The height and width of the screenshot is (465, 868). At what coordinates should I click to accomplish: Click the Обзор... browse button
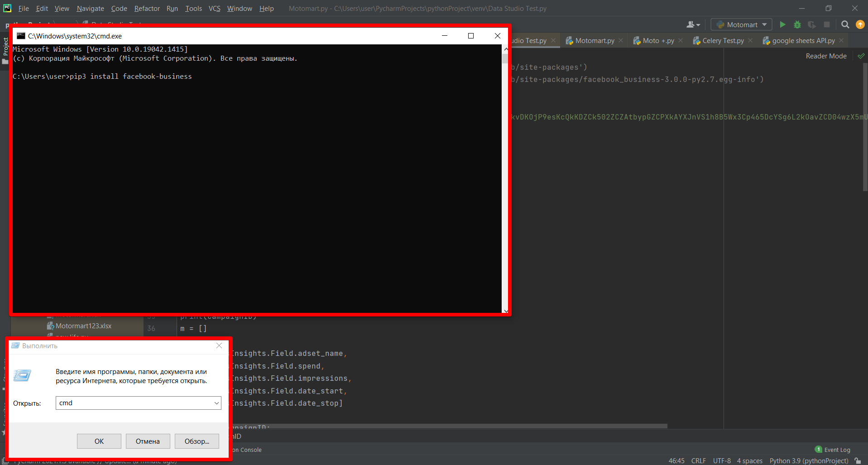197,441
